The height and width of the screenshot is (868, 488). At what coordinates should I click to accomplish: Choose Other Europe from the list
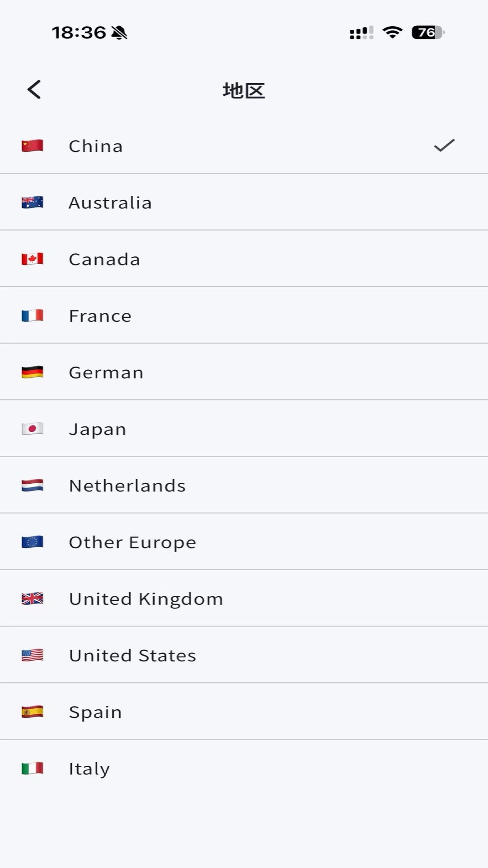click(x=244, y=542)
